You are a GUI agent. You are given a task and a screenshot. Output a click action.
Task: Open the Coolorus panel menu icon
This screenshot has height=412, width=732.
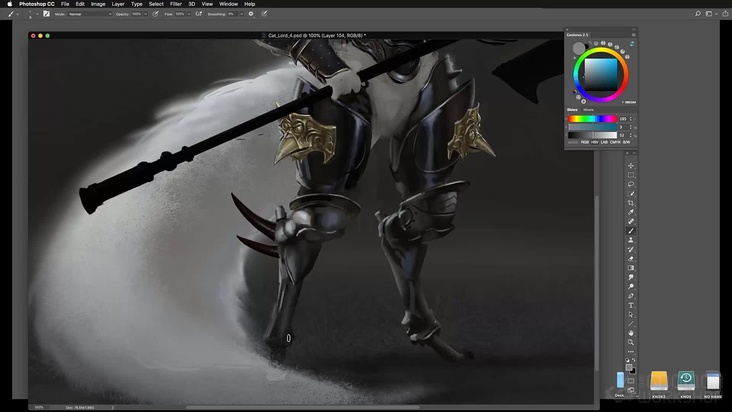(633, 35)
